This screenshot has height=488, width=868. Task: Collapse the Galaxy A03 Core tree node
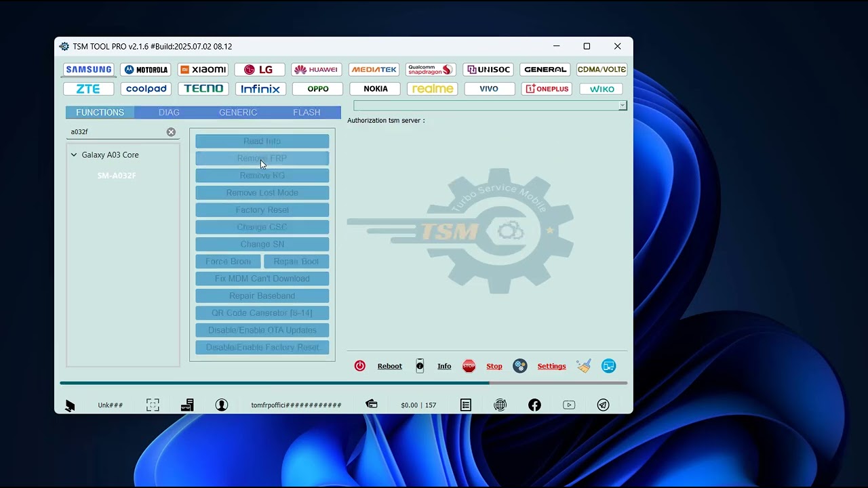[x=74, y=155]
